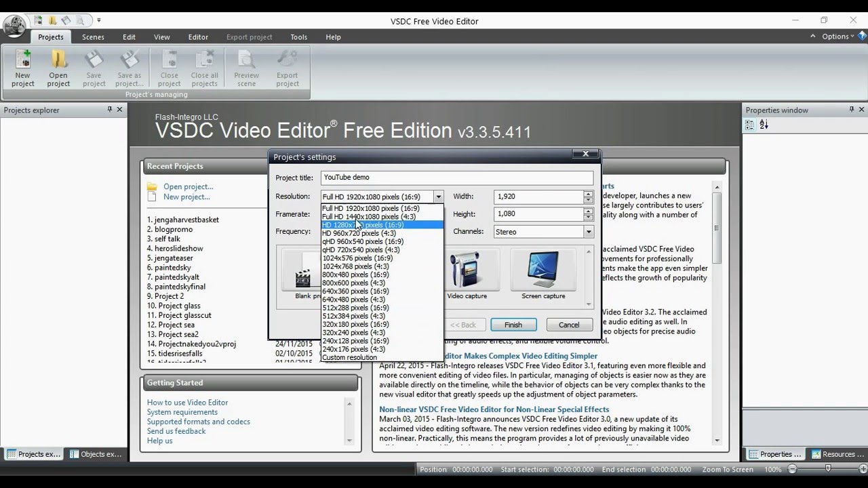Open the System requirements link

tap(182, 412)
